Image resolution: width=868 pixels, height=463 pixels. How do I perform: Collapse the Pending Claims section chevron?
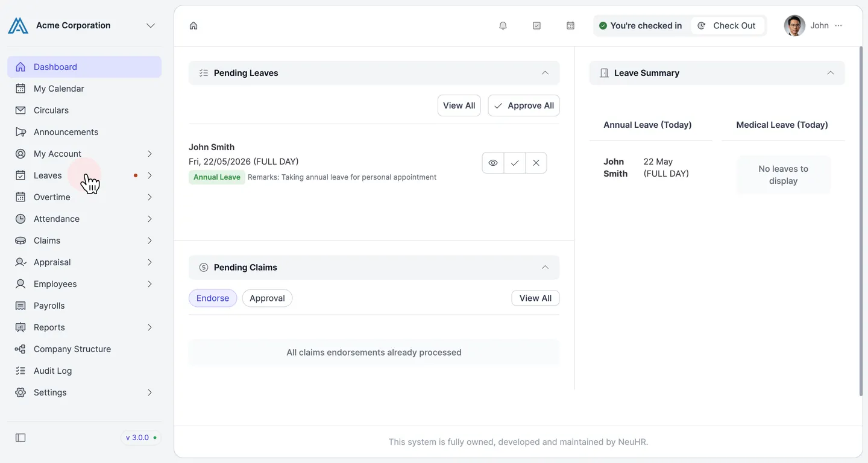[x=545, y=267]
